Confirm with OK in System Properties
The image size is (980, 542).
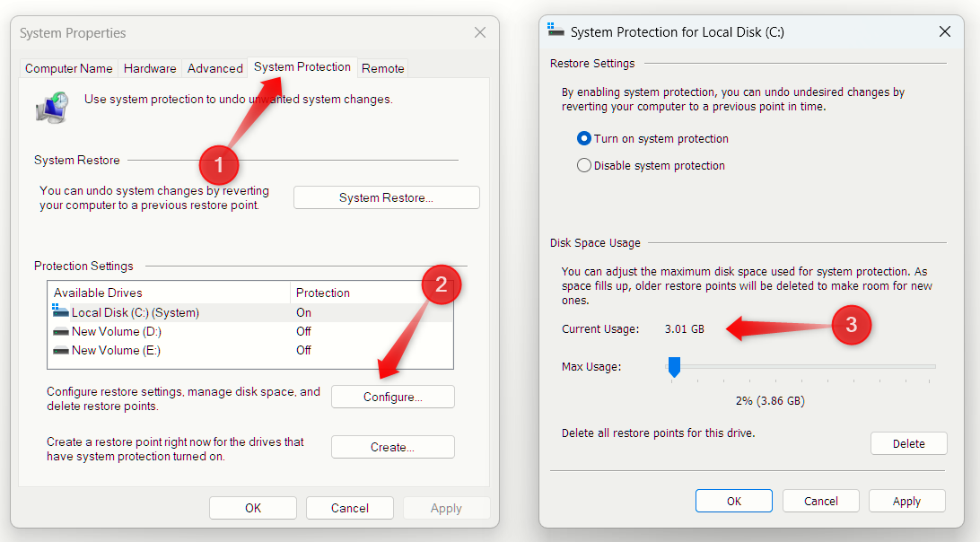pyautogui.click(x=253, y=508)
